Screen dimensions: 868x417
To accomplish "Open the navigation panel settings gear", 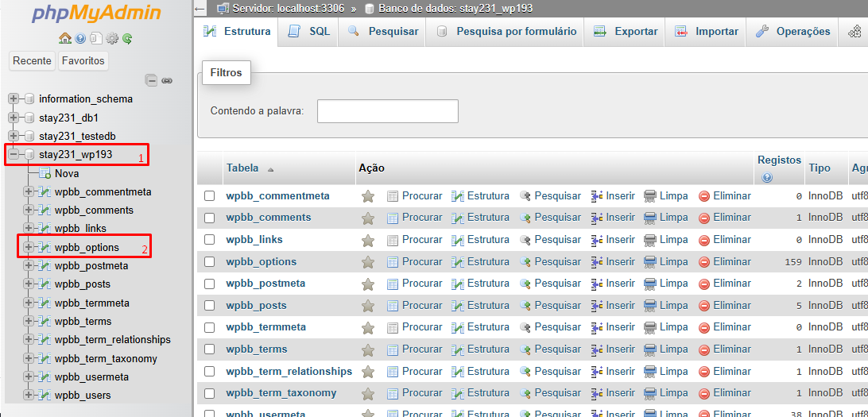I will (x=112, y=38).
